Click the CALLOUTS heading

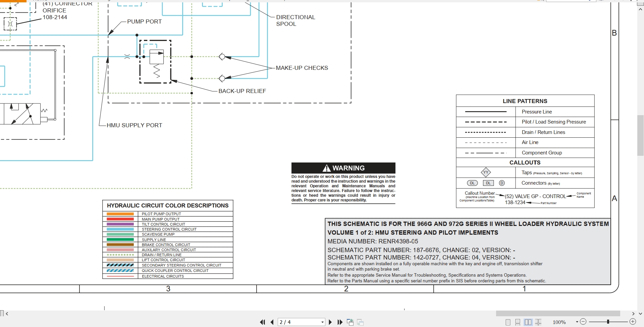tap(525, 162)
